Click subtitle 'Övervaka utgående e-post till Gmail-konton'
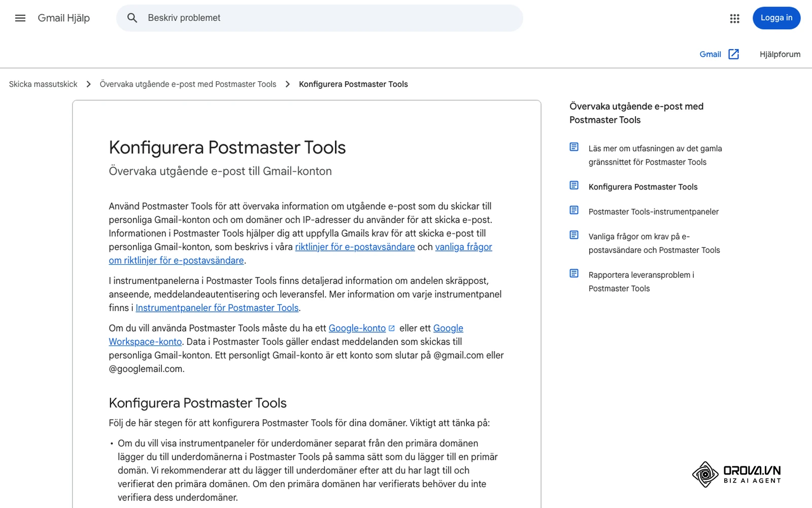 click(x=220, y=171)
